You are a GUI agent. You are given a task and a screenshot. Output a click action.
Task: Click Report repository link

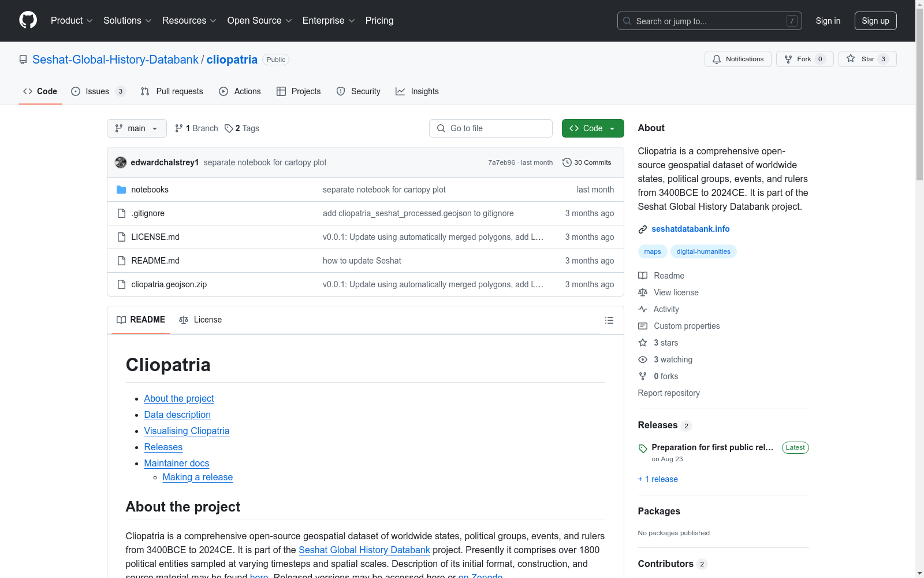point(669,393)
